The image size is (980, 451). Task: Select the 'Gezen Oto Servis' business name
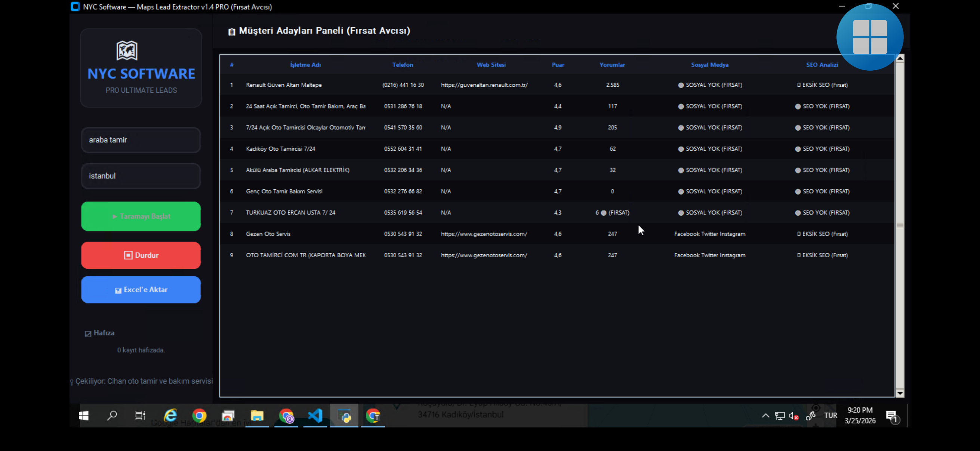tap(268, 234)
